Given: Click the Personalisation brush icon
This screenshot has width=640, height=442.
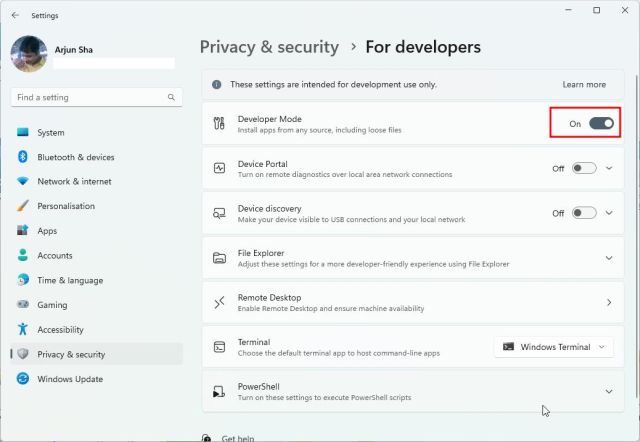Looking at the screenshot, I should [x=22, y=206].
